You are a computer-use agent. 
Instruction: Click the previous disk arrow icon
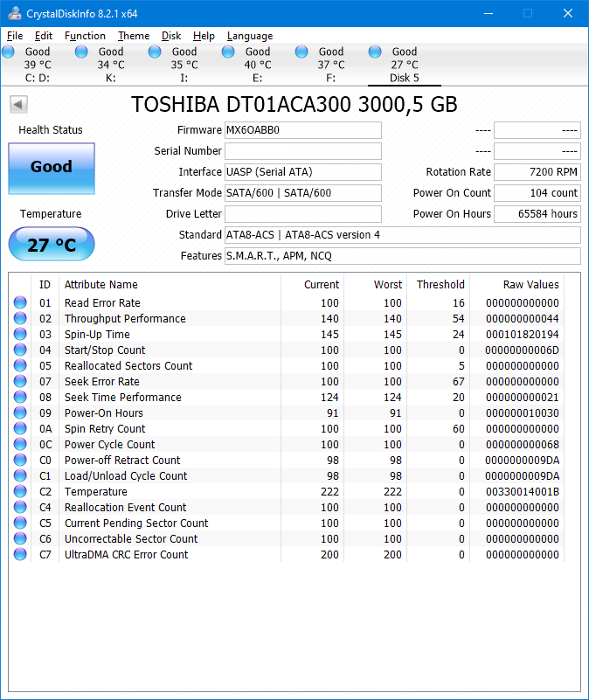[18, 105]
